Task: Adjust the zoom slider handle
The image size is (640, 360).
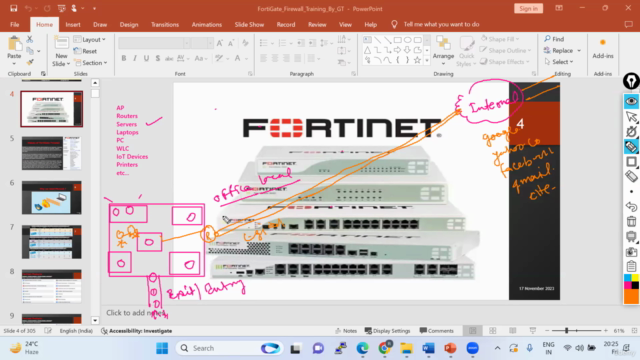Action: 567,331
